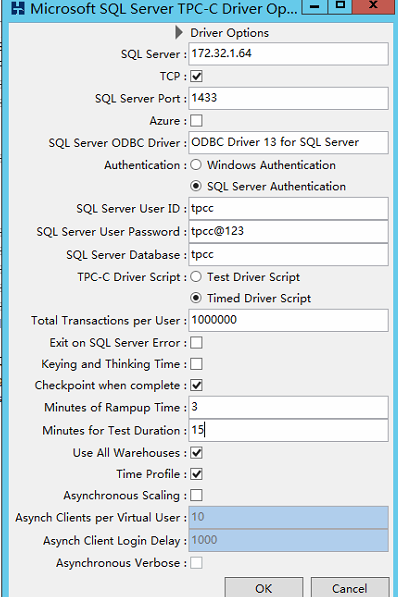Click the Total Transactions per User field

[288, 320]
